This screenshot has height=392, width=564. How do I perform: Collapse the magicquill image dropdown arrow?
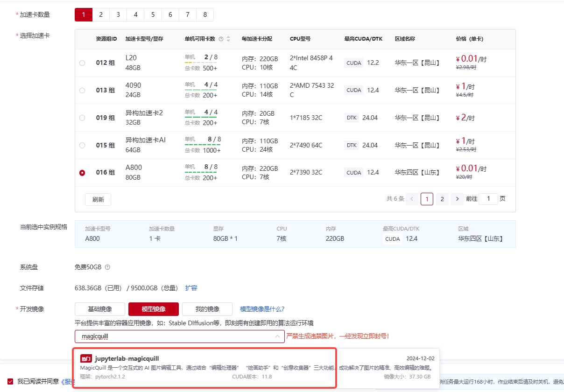point(277,336)
